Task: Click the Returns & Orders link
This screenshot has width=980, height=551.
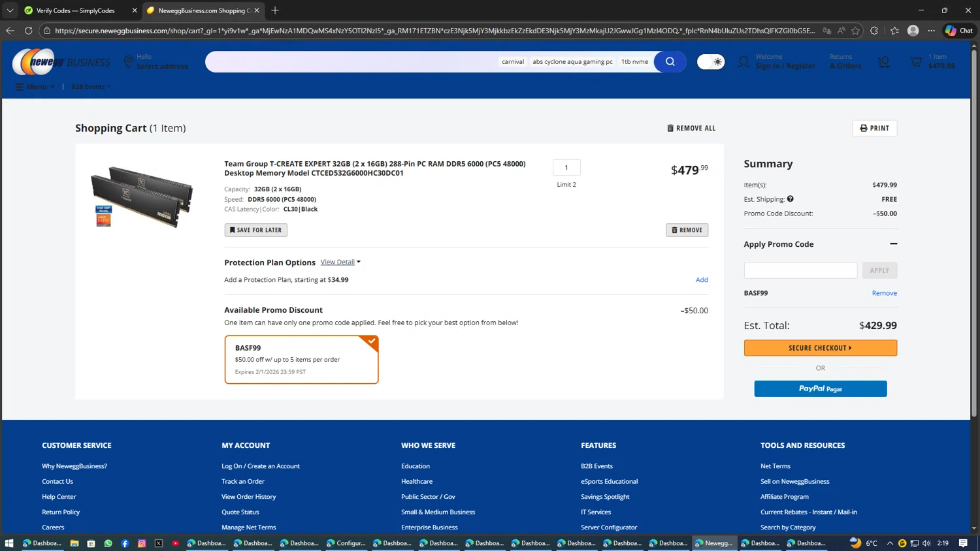Action: [845, 61]
